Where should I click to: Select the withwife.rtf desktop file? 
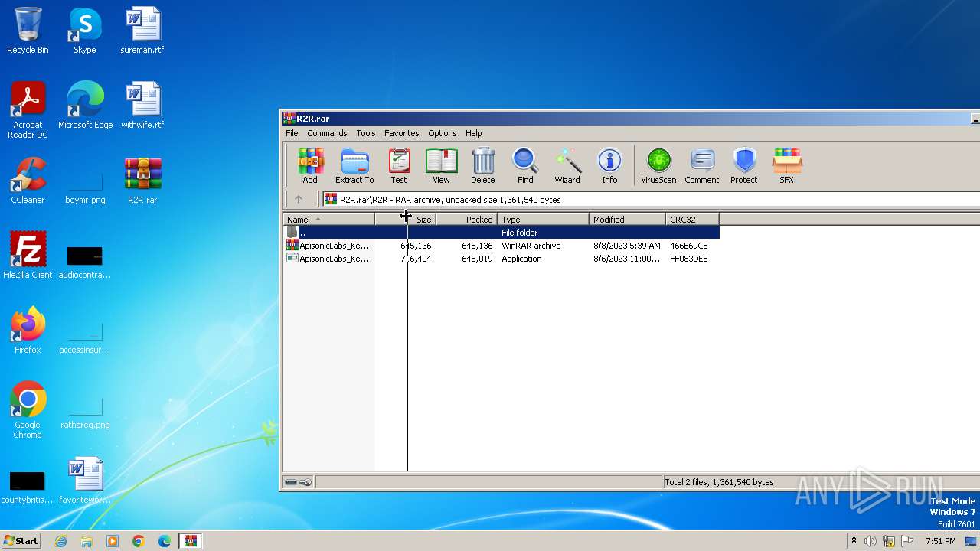pyautogui.click(x=142, y=106)
